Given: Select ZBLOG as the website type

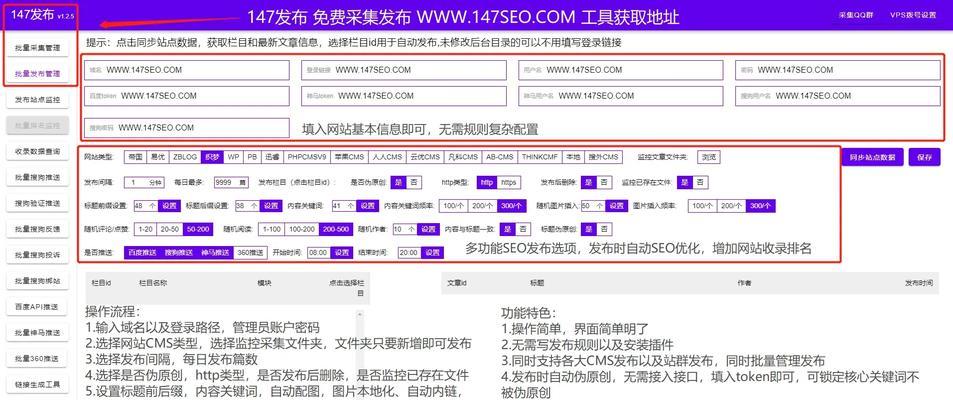Looking at the screenshot, I should 185,157.
